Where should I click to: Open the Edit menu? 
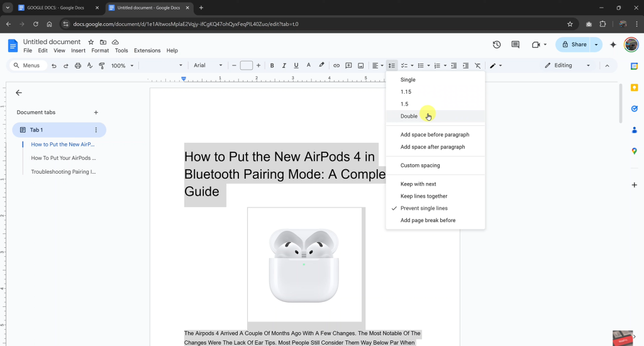tap(43, 50)
